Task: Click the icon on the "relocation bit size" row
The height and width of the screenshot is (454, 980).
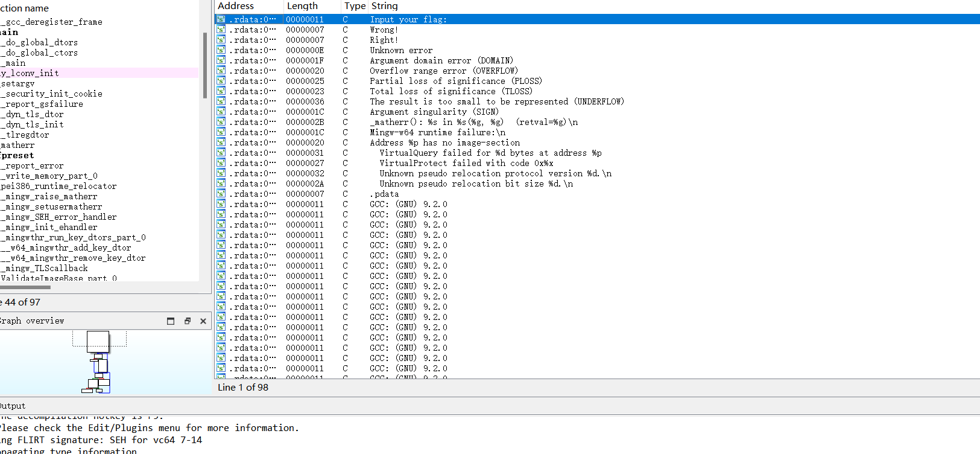Action: (x=221, y=184)
